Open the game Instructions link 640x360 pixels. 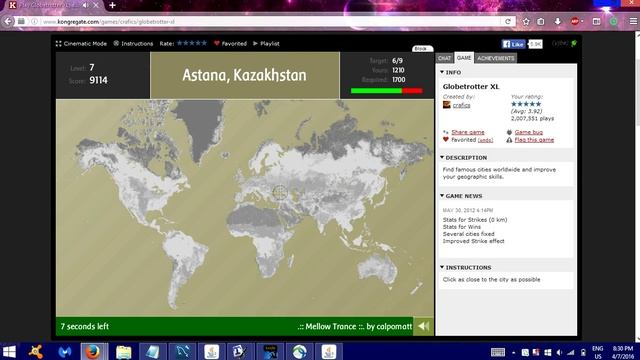pyautogui.click(x=133, y=44)
